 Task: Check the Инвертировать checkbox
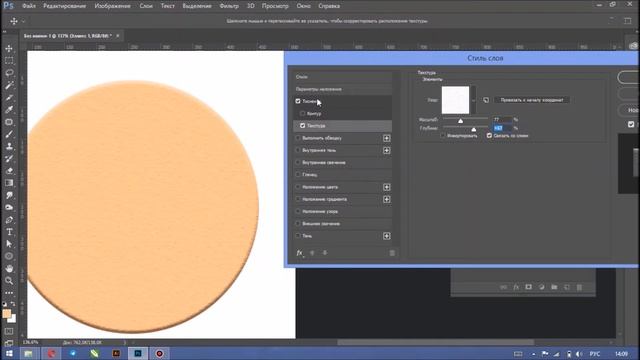pyautogui.click(x=443, y=136)
